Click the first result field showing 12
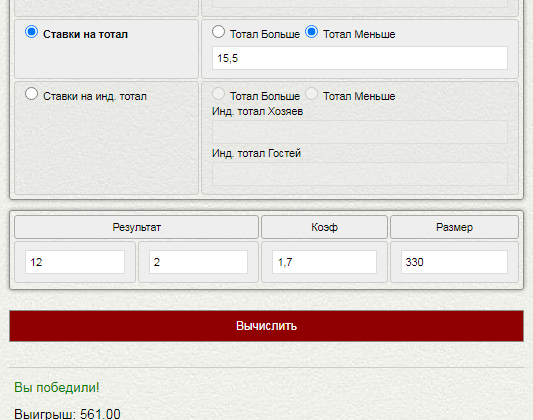The width and height of the screenshot is (533, 420). click(x=75, y=262)
